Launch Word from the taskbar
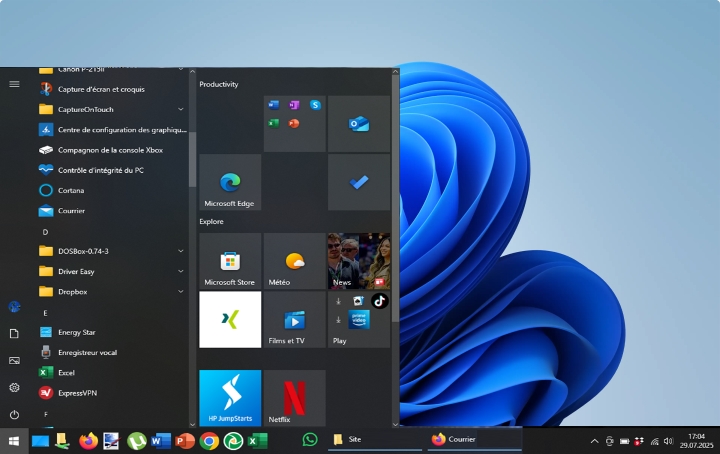The image size is (720, 454). point(161,441)
